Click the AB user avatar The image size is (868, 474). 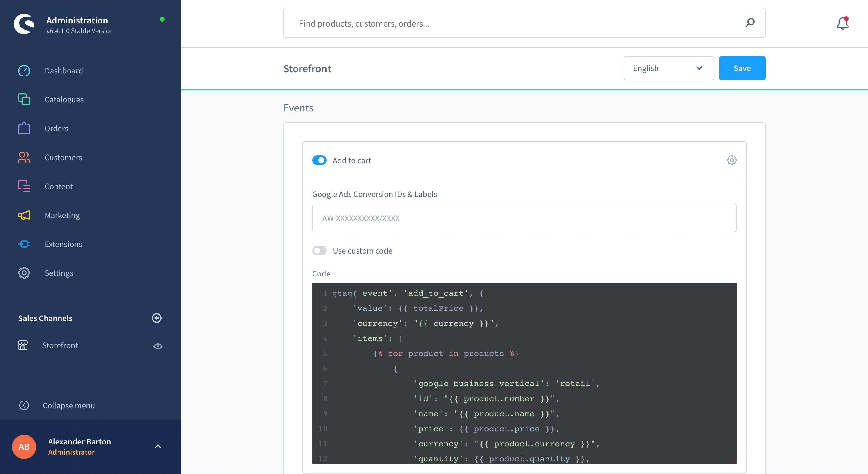pyautogui.click(x=24, y=447)
